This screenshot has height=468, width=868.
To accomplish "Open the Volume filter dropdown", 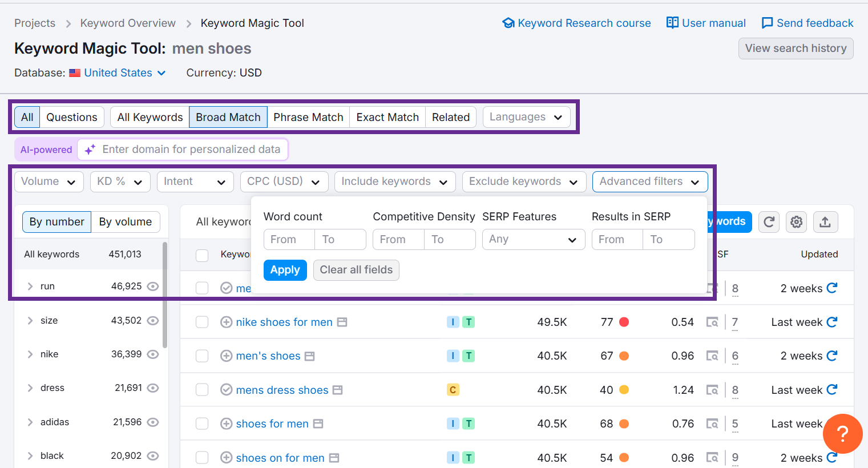I will click(x=49, y=181).
